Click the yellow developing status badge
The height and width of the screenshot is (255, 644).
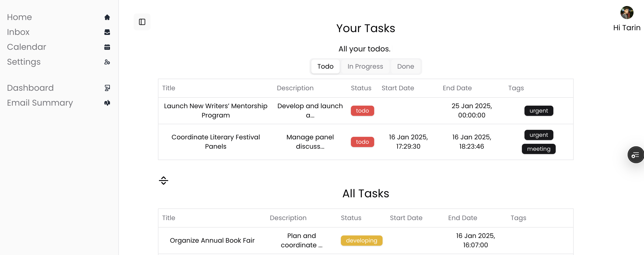[x=361, y=241]
